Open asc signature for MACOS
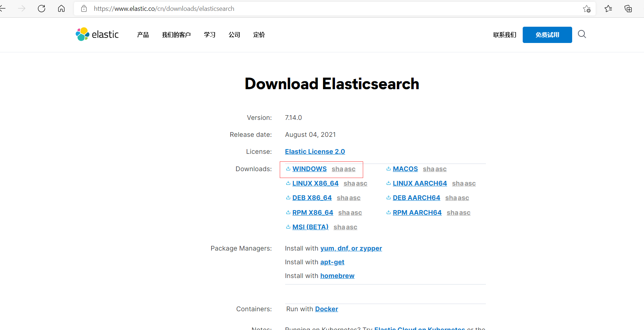Viewport: 644px width, 330px height. (x=441, y=169)
